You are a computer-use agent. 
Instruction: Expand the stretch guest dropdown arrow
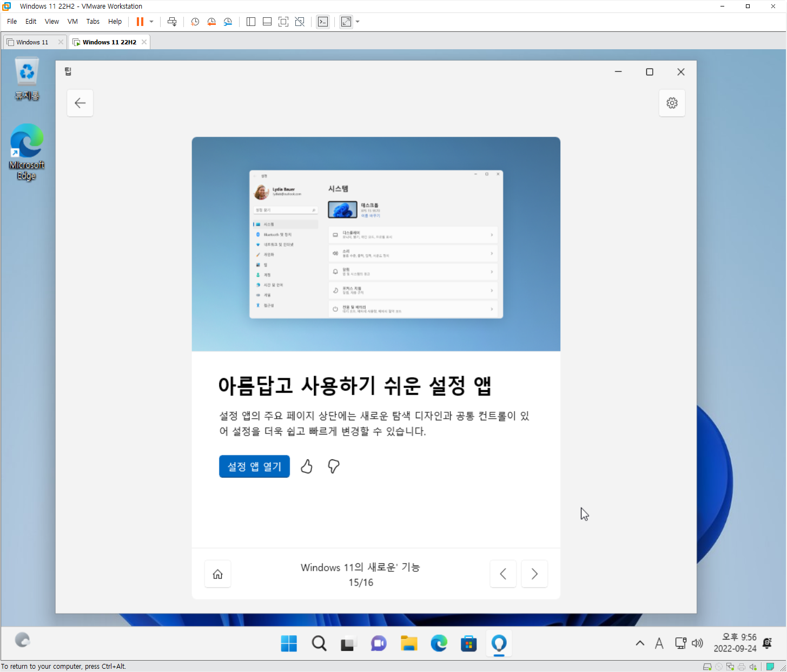tap(358, 22)
